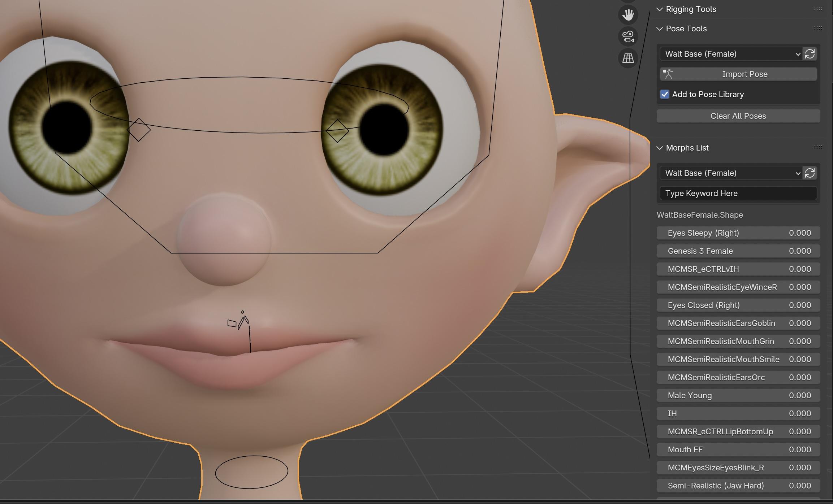Viewport: 833px width, 504px height.
Task: Open Pose Tools Walt Base dropdown
Action: click(731, 54)
